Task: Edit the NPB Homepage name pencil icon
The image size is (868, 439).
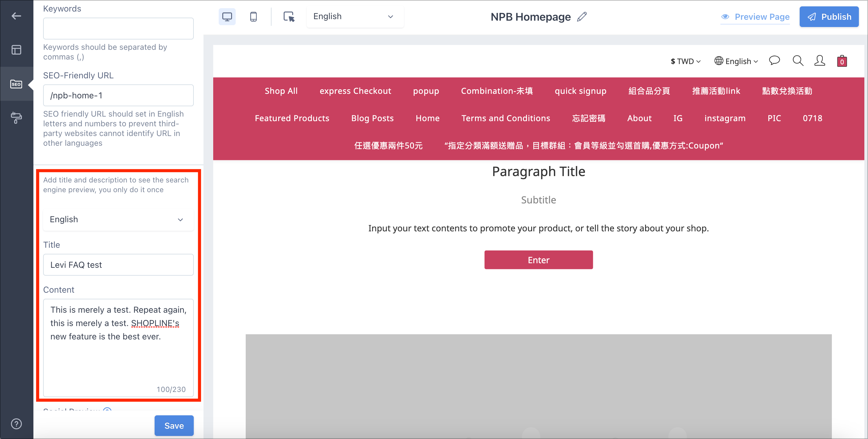Action: coord(582,16)
